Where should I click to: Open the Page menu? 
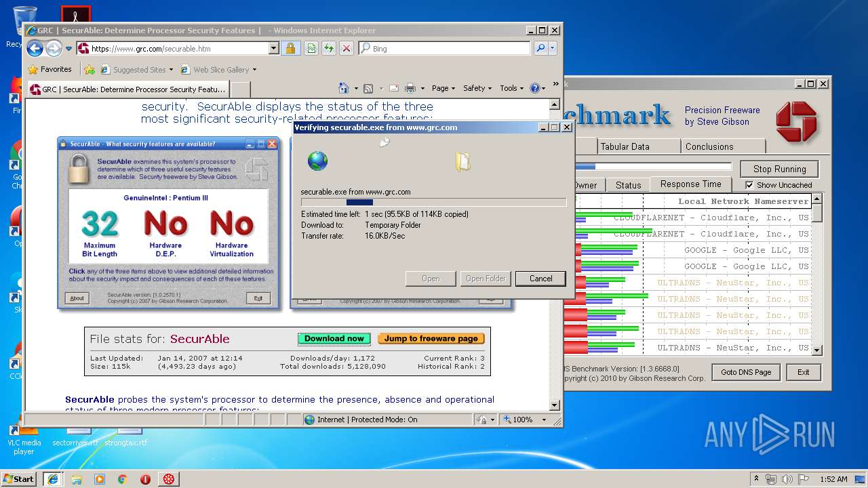[x=443, y=88]
